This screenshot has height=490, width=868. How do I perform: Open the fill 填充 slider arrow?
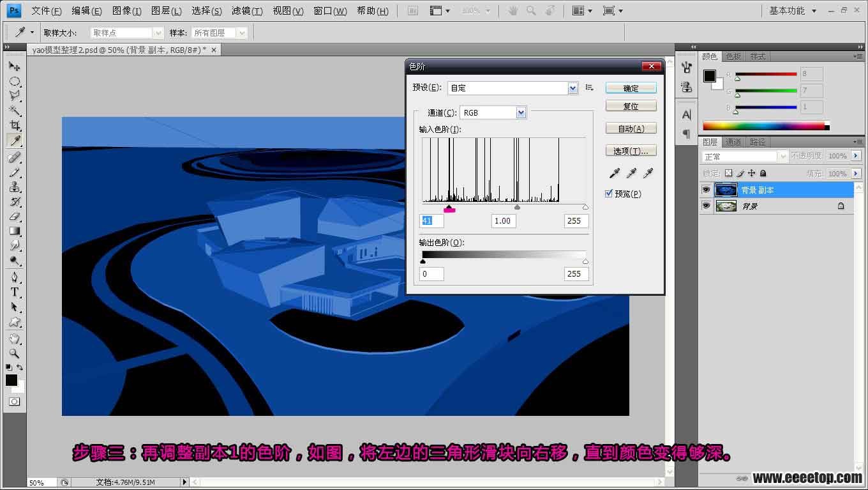tap(857, 173)
